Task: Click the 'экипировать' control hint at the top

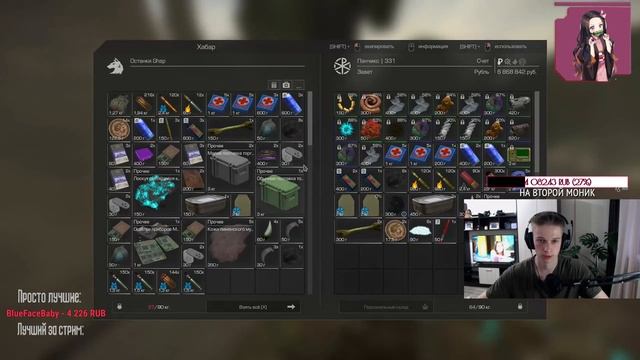Action: tap(379, 47)
